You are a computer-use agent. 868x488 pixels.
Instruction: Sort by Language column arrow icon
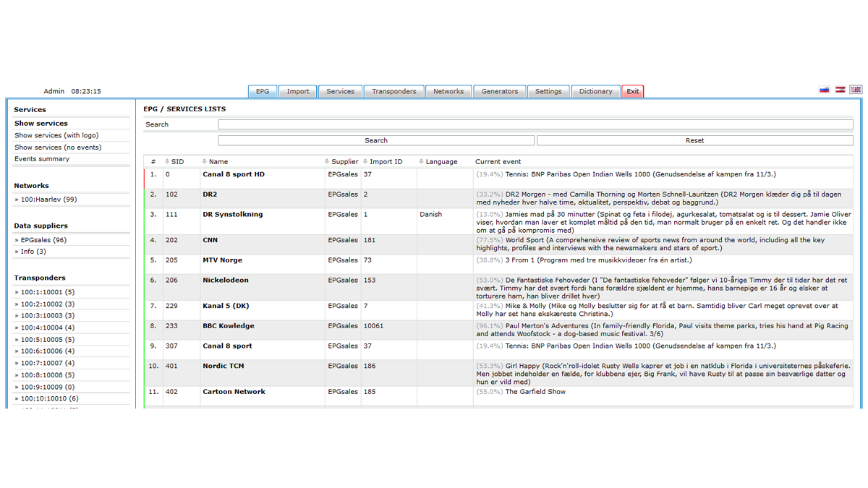[x=421, y=162]
